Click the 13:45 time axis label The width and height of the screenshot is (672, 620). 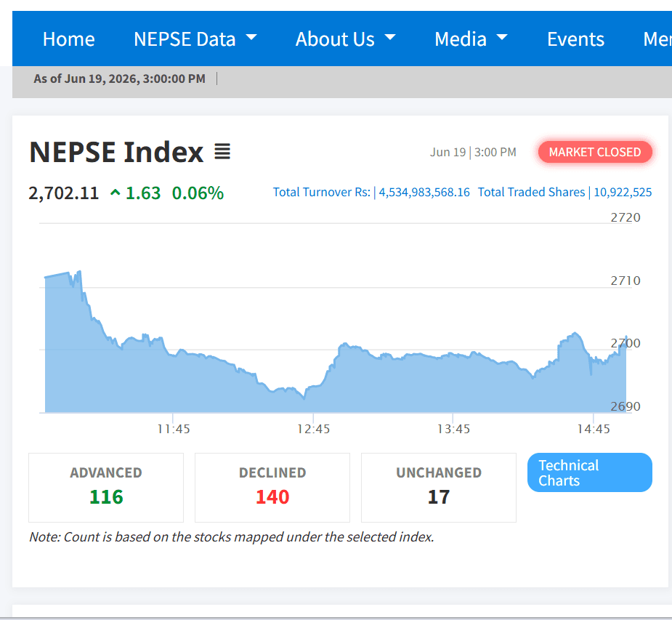(x=453, y=429)
